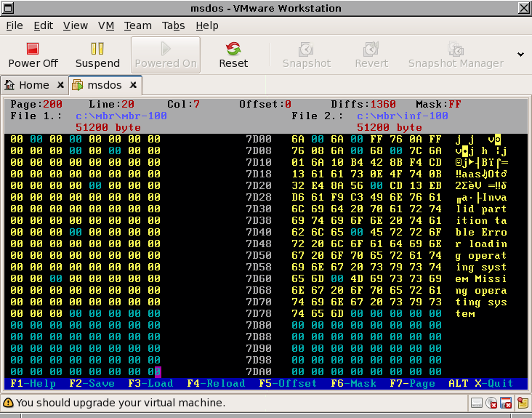Click offset address 7D00
532x418 pixels.
[259, 139]
